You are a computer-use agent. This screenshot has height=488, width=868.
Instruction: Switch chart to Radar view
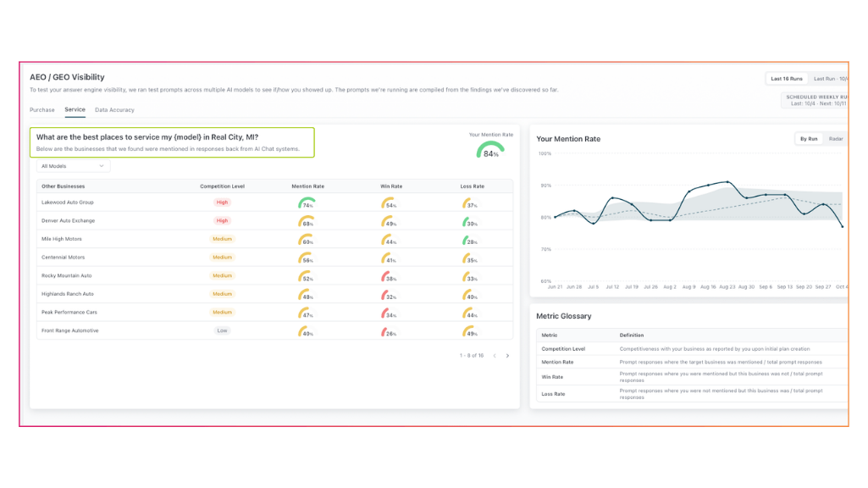[x=835, y=139]
